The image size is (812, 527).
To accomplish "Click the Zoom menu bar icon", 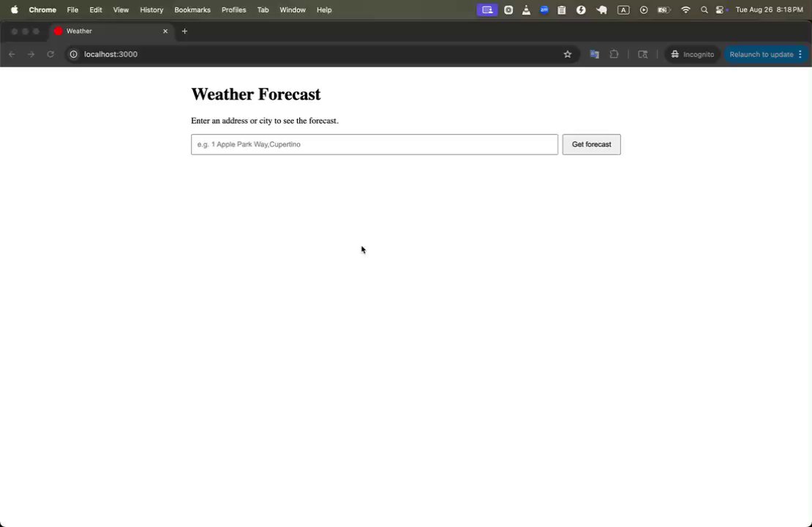I will point(544,10).
